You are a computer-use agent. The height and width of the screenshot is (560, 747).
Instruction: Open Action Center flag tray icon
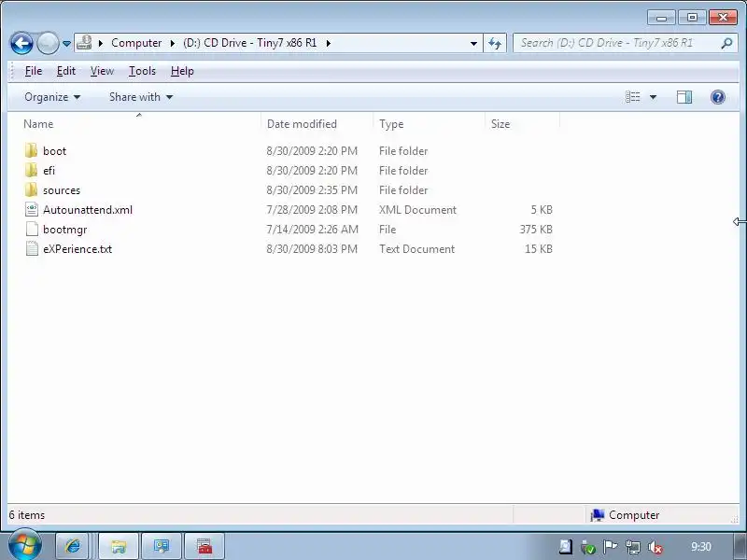pyautogui.click(x=610, y=547)
